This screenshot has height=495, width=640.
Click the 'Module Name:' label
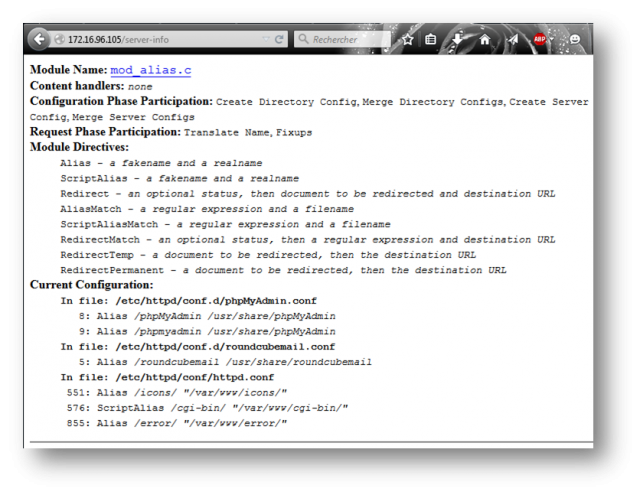coord(69,70)
